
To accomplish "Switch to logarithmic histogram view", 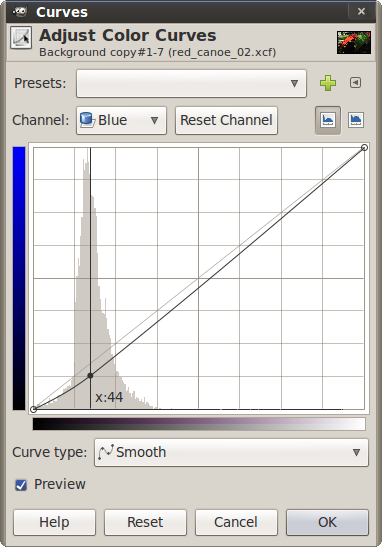I will [x=356, y=120].
